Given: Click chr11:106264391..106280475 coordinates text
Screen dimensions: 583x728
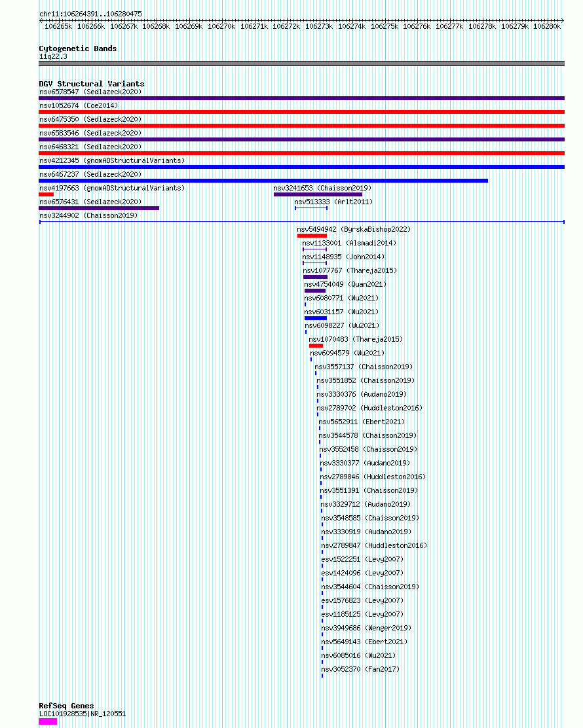Looking at the screenshot, I should coord(90,14).
